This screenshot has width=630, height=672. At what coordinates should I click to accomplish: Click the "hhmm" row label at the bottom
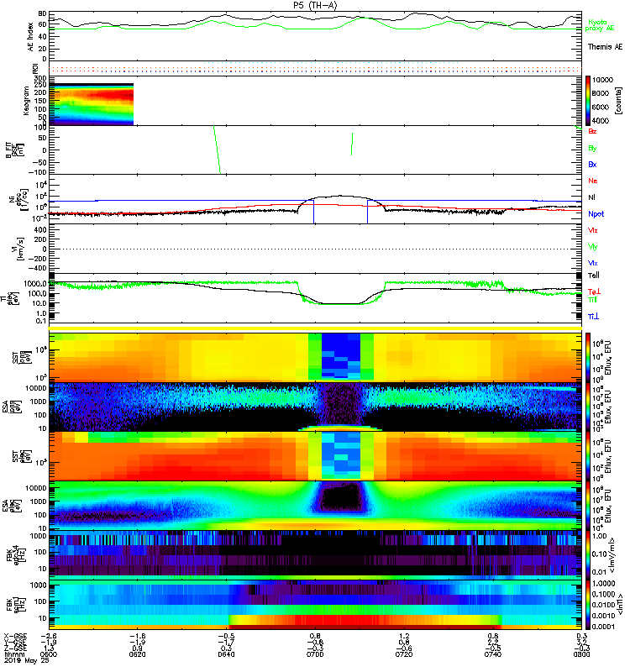coord(13,654)
